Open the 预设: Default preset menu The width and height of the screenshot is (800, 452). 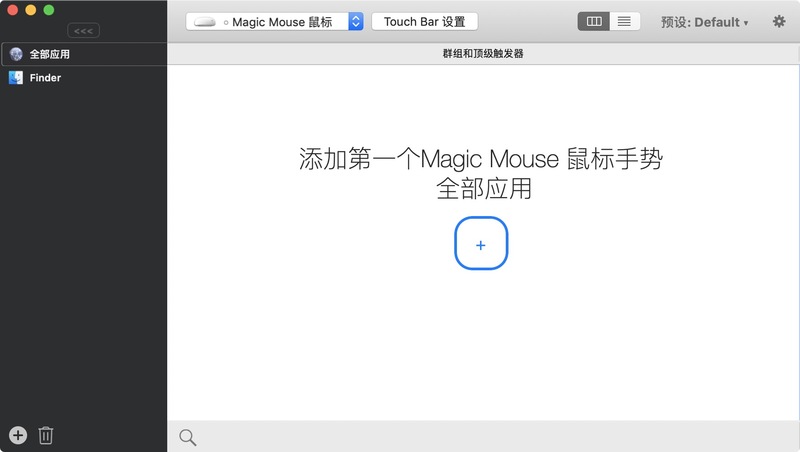704,22
